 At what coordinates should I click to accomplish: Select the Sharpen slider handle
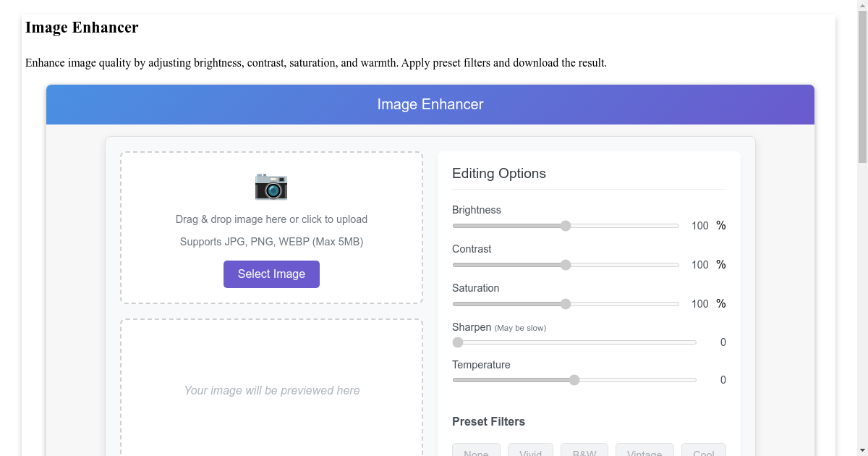click(457, 342)
